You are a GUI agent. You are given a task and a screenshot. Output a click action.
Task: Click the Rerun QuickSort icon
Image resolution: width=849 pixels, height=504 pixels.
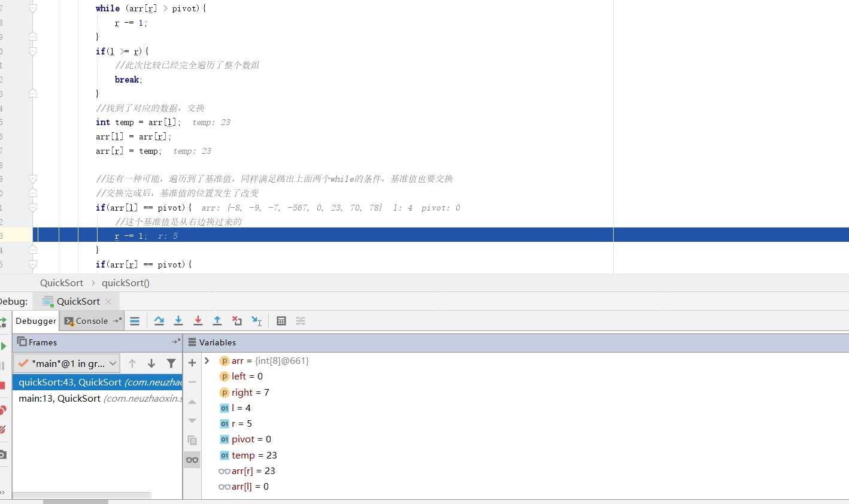pyautogui.click(x=3, y=323)
